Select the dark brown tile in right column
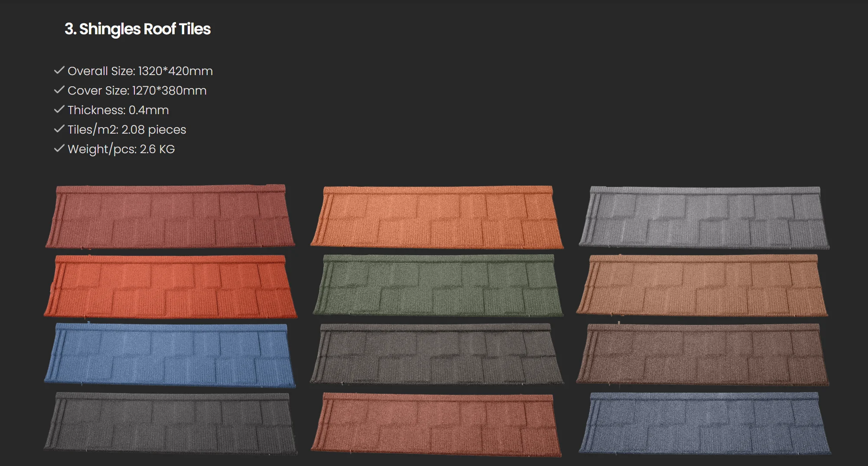 tap(702, 354)
